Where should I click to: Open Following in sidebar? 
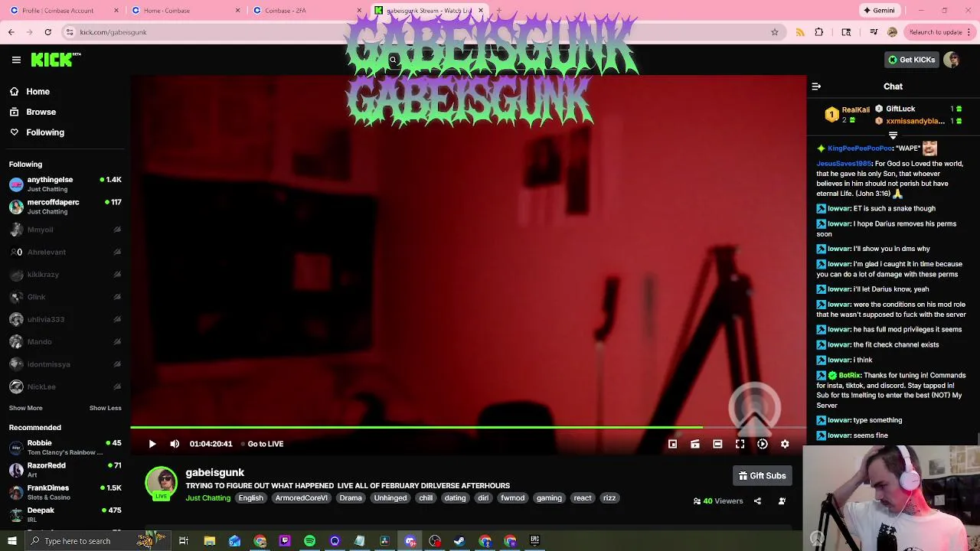pyautogui.click(x=38, y=132)
